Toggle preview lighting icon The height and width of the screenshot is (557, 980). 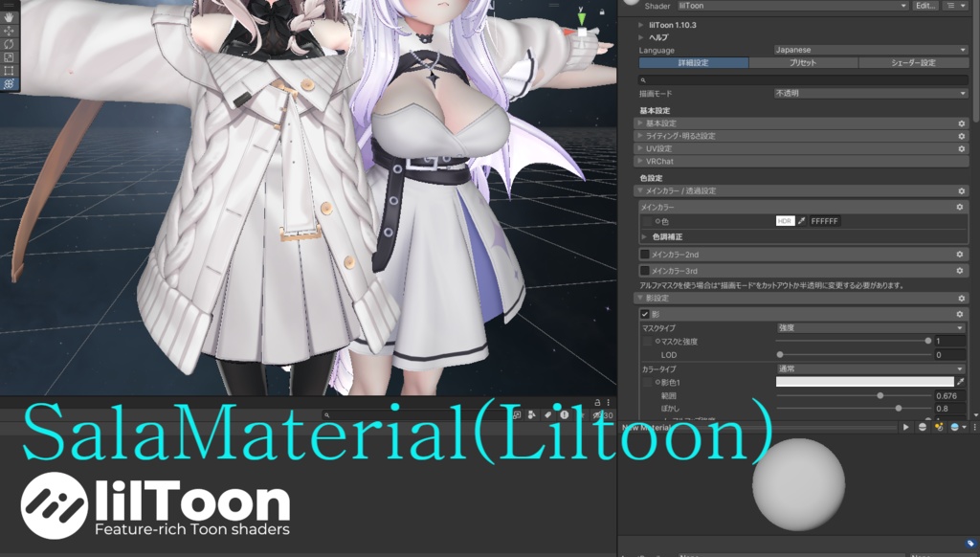pyautogui.click(x=938, y=427)
